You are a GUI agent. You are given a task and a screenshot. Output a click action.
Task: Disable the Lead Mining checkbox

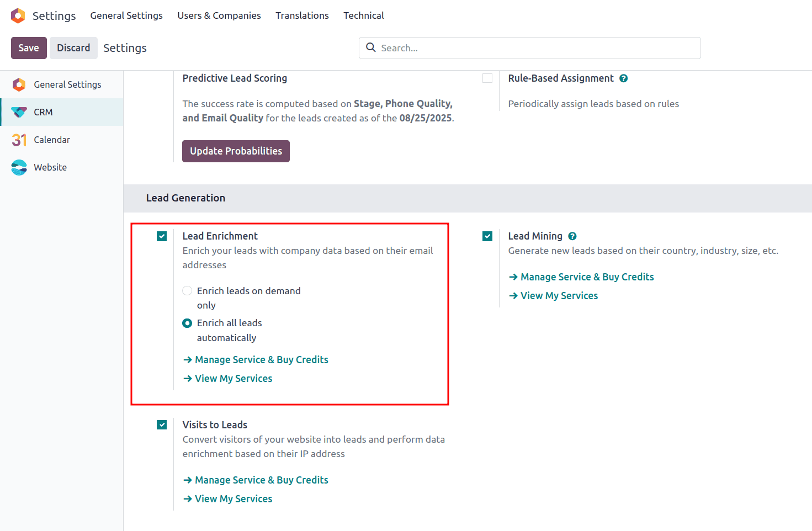pyautogui.click(x=487, y=236)
